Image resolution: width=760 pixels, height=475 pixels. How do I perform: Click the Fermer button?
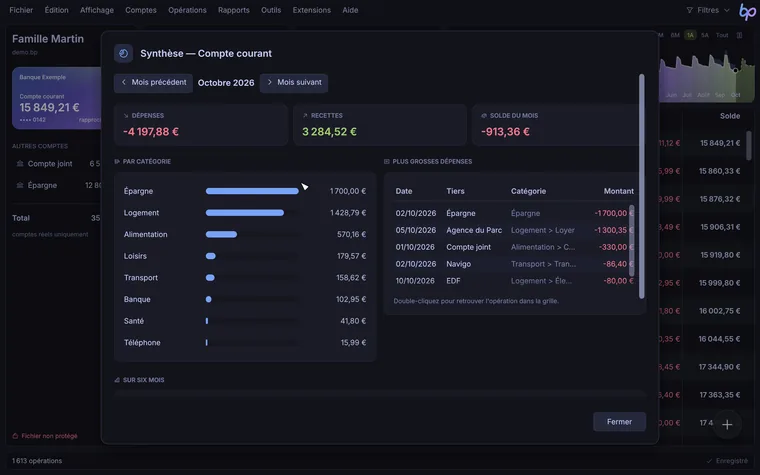pyautogui.click(x=619, y=422)
